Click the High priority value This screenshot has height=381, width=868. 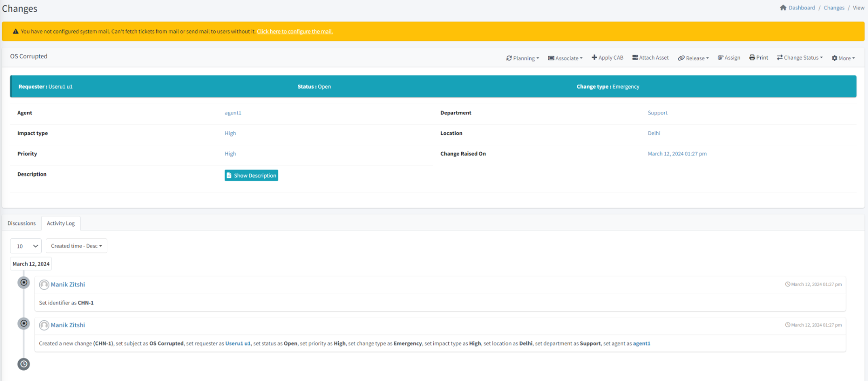pos(230,154)
